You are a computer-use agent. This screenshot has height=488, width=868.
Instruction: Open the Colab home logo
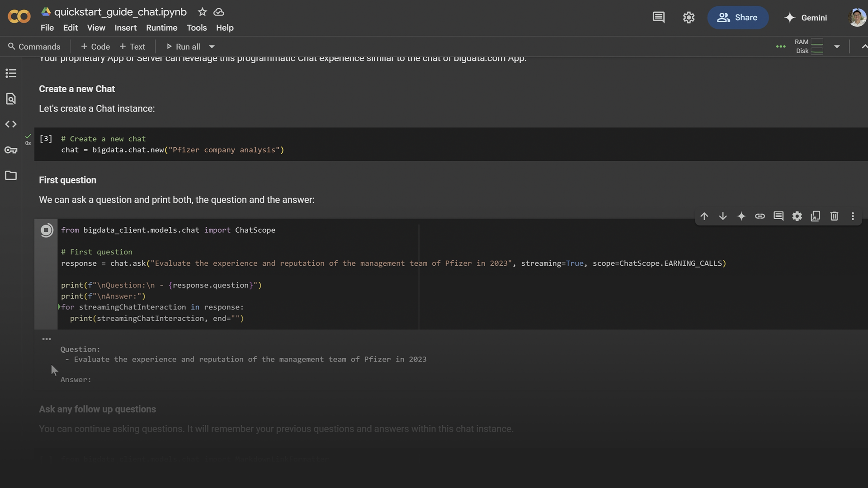(19, 17)
